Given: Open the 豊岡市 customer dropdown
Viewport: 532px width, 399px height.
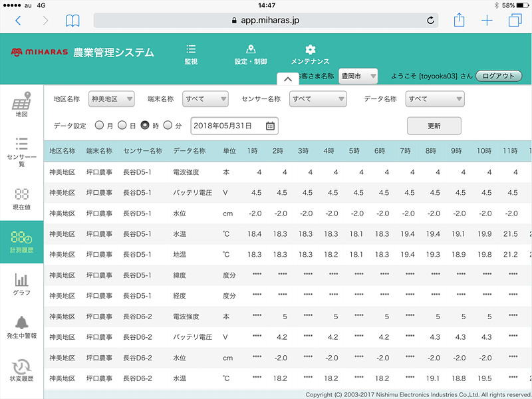Looking at the screenshot, I should (358, 76).
